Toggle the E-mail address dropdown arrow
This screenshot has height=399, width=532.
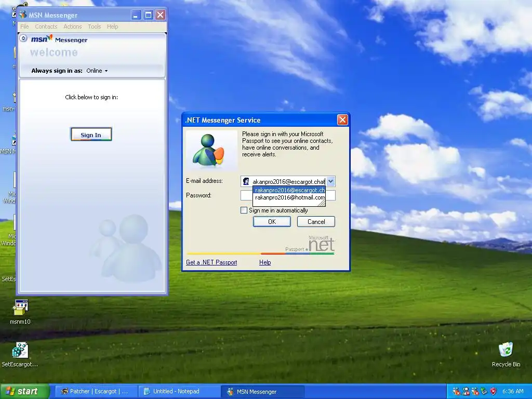click(x=331, y=181)
